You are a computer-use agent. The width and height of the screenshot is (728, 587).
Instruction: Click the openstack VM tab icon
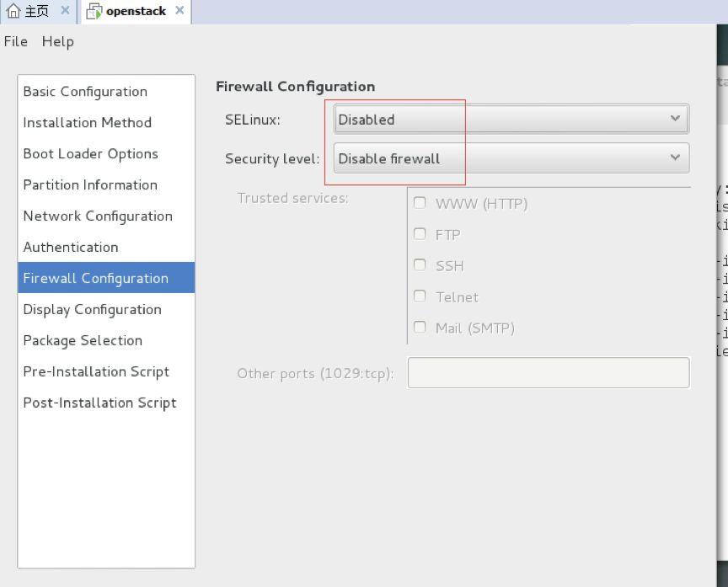(x=94, y=12)
